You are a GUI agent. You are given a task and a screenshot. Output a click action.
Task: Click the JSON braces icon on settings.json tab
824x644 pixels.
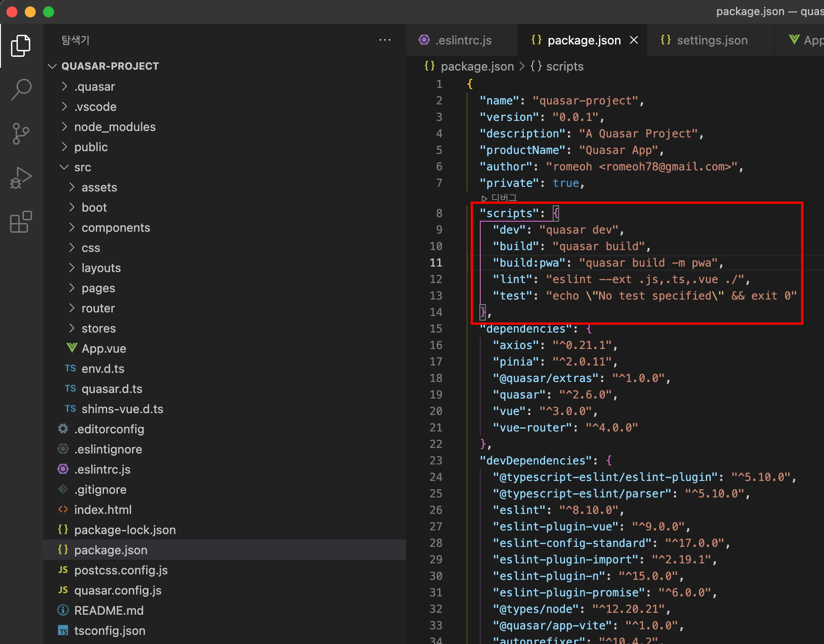point(665,40)
